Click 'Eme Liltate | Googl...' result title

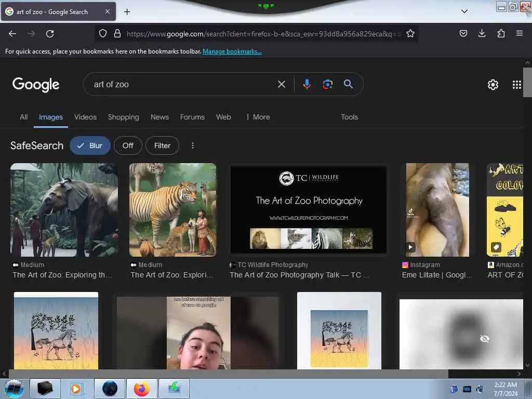tap(437, 275)
